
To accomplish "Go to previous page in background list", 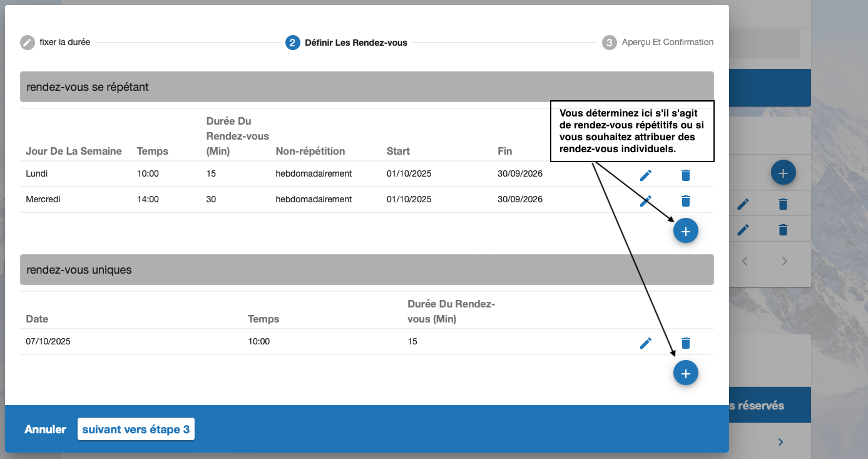I will pos(745,262).
